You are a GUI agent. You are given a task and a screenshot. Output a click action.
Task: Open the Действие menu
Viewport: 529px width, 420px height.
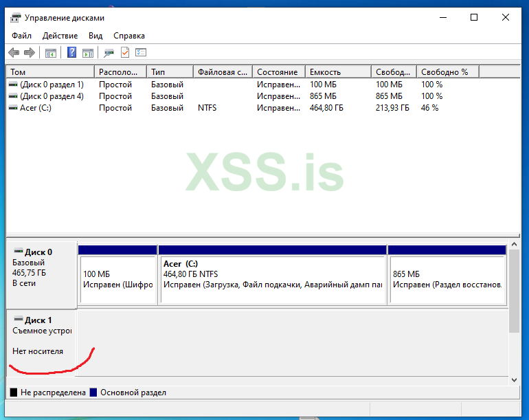(x=60, y=36)
